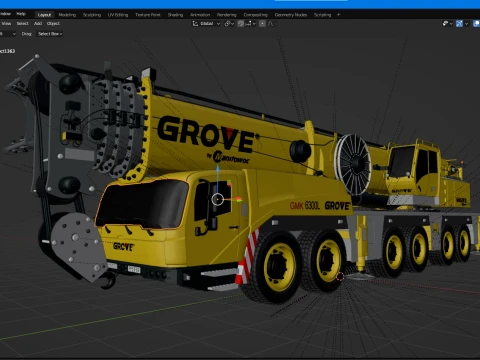
Task: Open the mode selector dropdown in tool settings
Action: 8,34
